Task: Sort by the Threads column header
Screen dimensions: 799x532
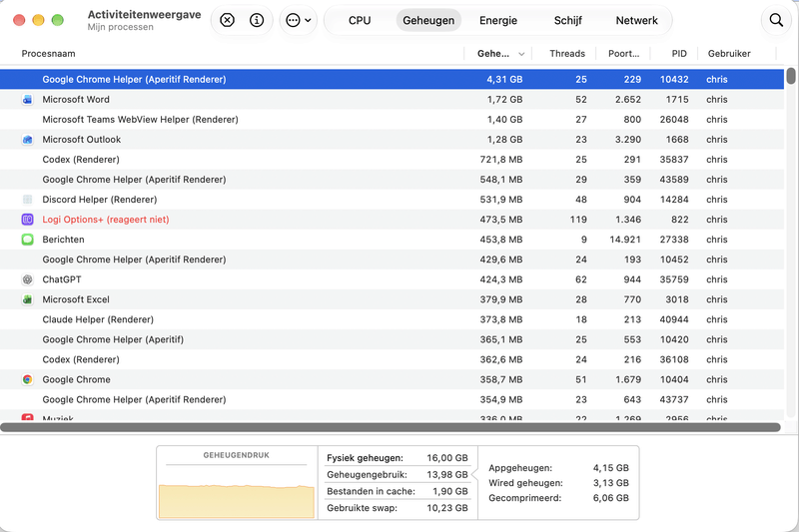Action: (x=567, y=54)
